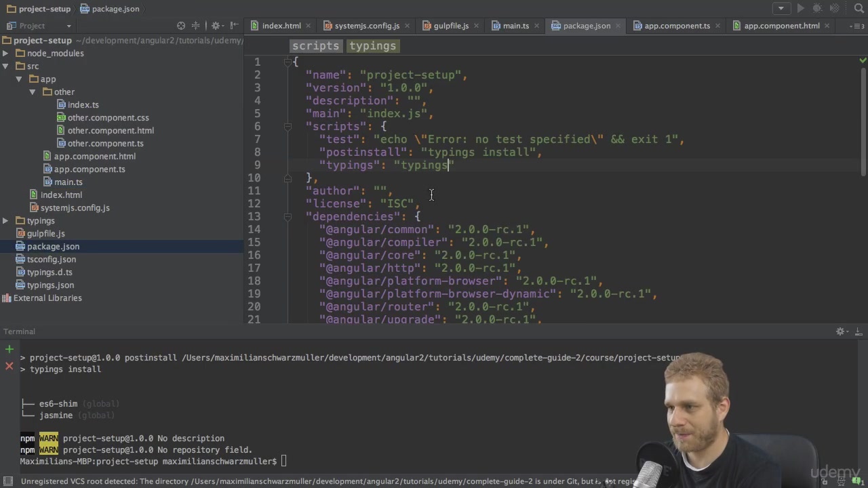Expand the typings folder
This screenshot has height=488, width=868.
pyautogui.click(x=5, y=221)
